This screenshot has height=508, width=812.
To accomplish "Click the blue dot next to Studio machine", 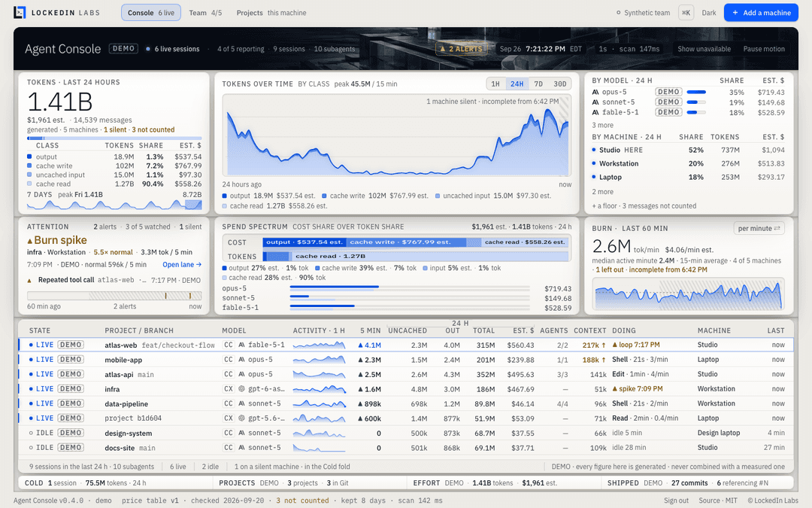I will 594,150.
